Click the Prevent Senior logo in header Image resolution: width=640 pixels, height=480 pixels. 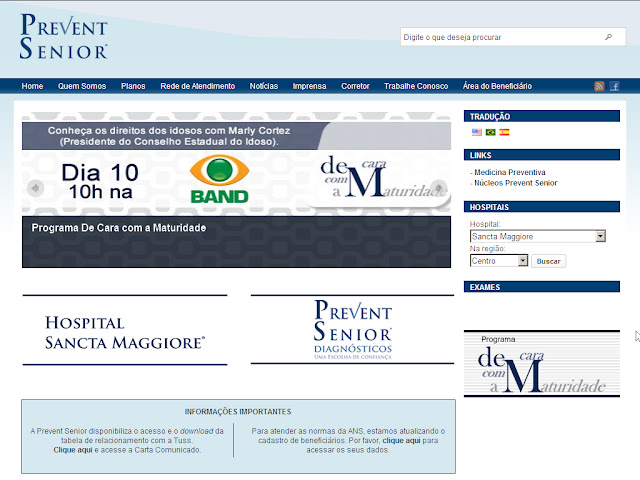(x=64, y=36)
